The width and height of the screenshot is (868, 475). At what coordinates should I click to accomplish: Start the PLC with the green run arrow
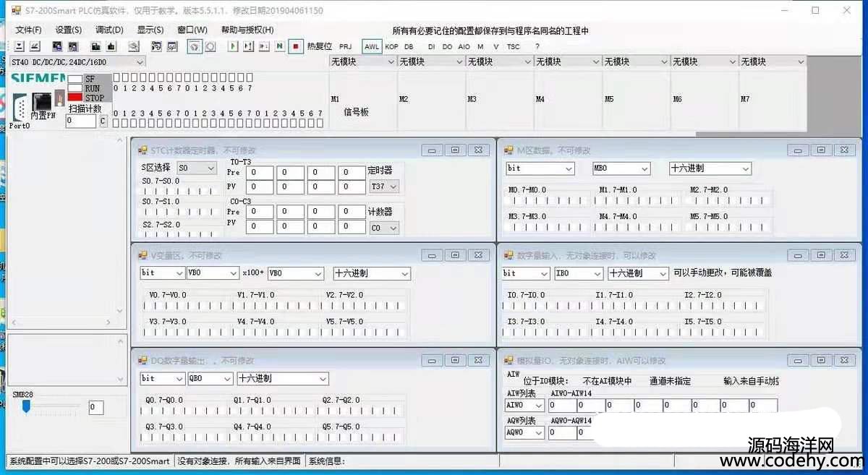(x=233, y=46)
